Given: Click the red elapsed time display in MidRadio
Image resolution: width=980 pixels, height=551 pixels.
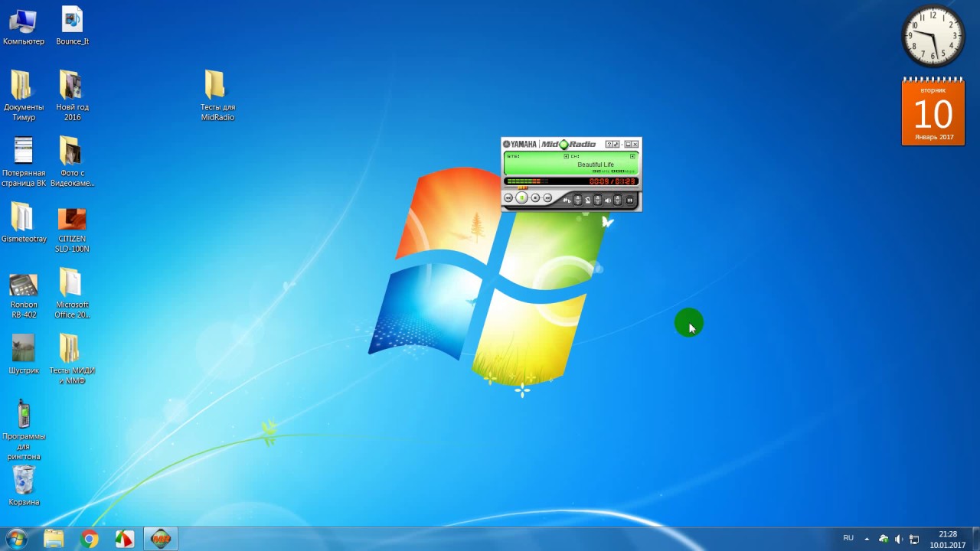Looking at the screenshot, I should [599, 181].
